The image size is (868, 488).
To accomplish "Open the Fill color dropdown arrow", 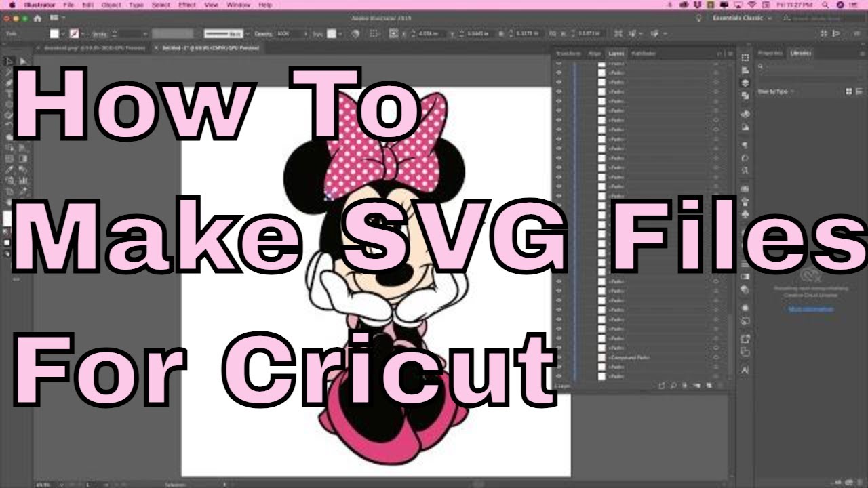I will pyautogui.click(x=64, y=33).
